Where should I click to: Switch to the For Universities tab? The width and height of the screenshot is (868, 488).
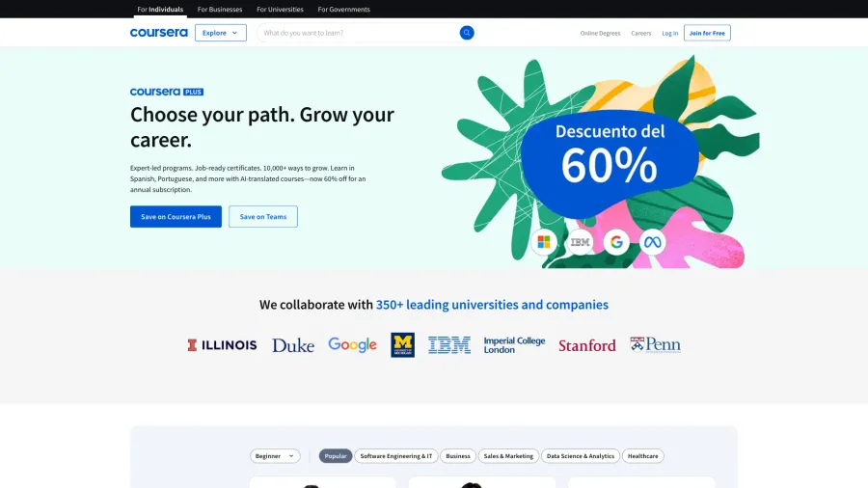(x=280, y=10)
